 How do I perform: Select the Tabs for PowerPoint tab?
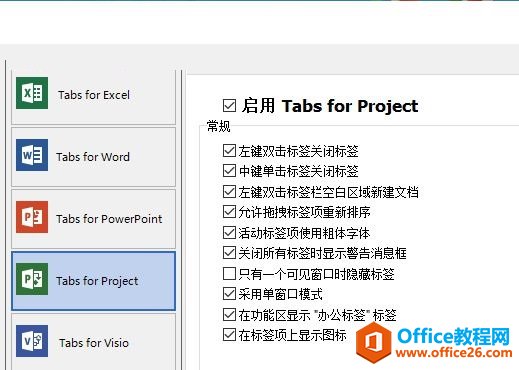tap(94, 219)
